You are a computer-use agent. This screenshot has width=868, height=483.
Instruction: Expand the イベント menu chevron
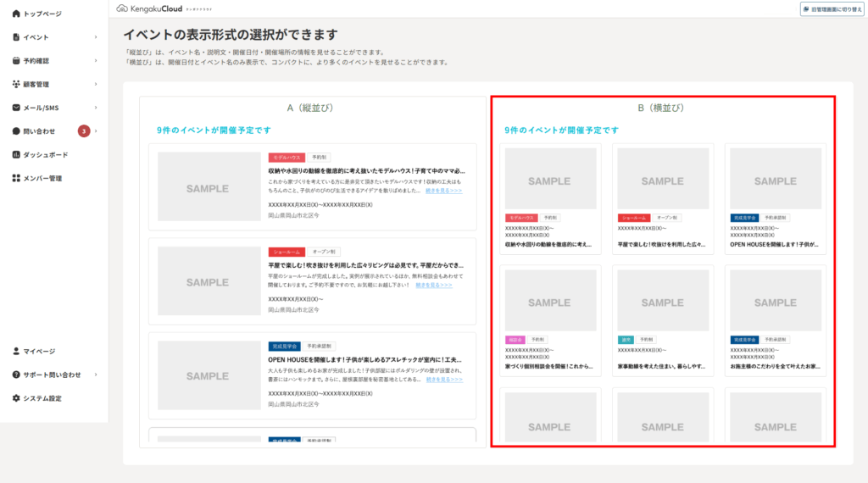point(96,37)
